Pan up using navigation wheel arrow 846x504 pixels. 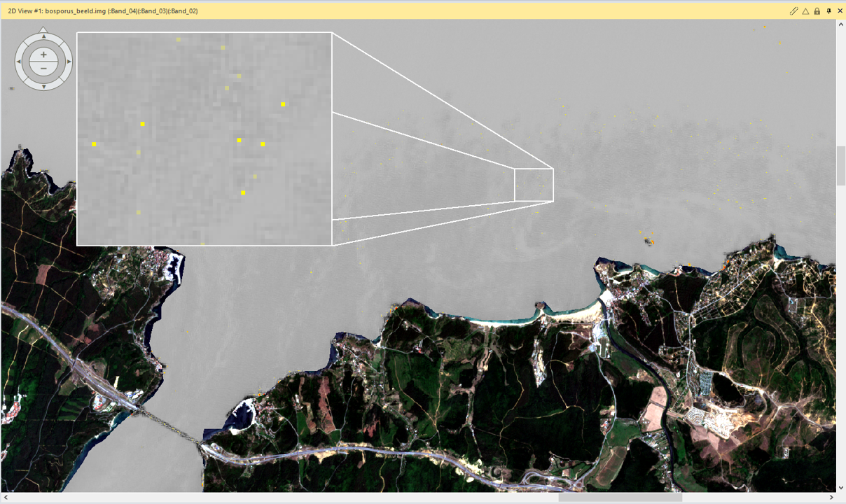click(43, 38)
